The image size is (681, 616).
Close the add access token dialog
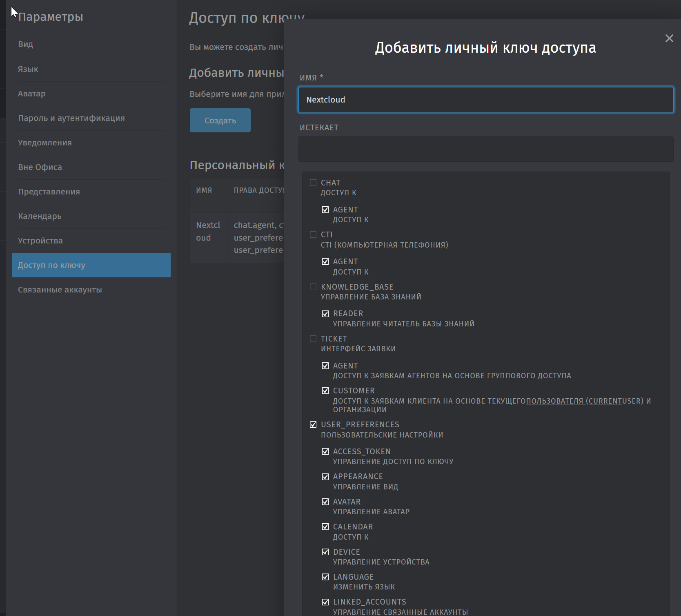point(669,38)
